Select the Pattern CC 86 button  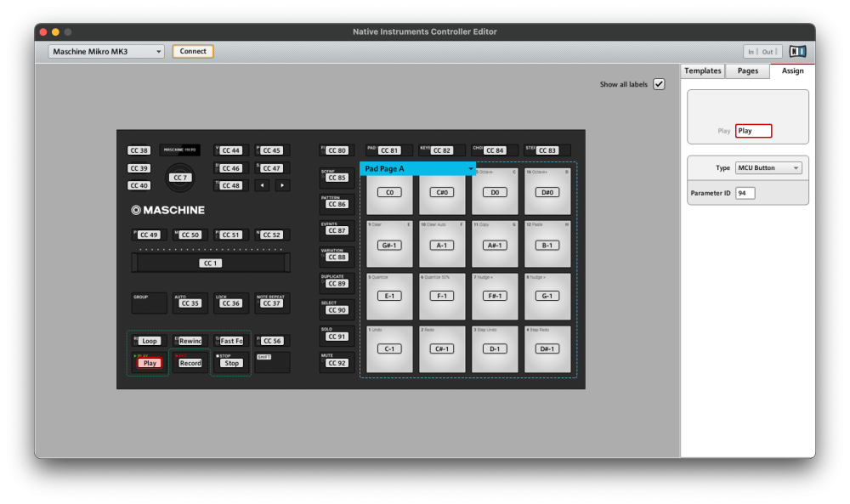pyautogui.click(x=337, y=204)
